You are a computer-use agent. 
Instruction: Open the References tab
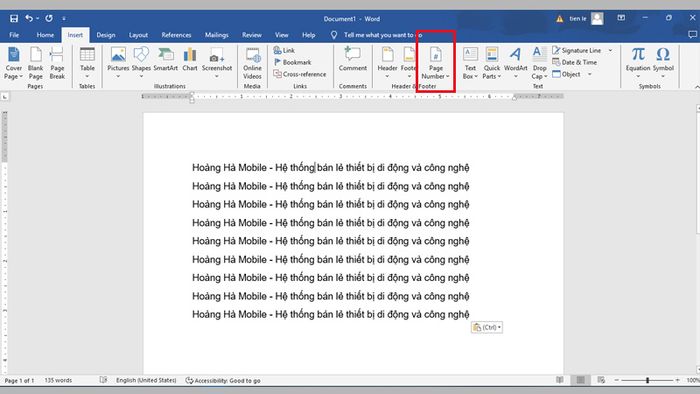click(x=176, y=35)
